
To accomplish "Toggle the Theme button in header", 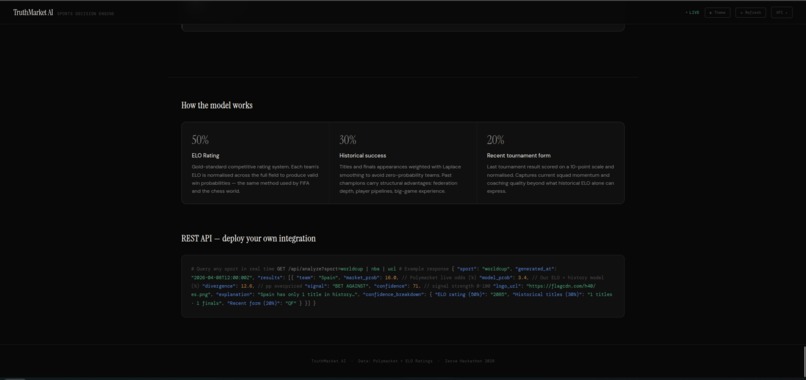I will (x=717, y=12).
